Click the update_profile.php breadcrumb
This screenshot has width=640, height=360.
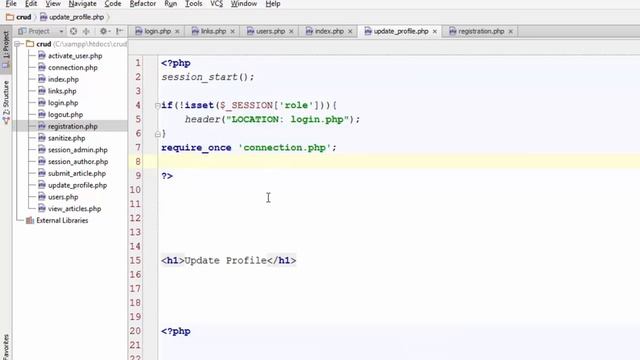point(72,17)
